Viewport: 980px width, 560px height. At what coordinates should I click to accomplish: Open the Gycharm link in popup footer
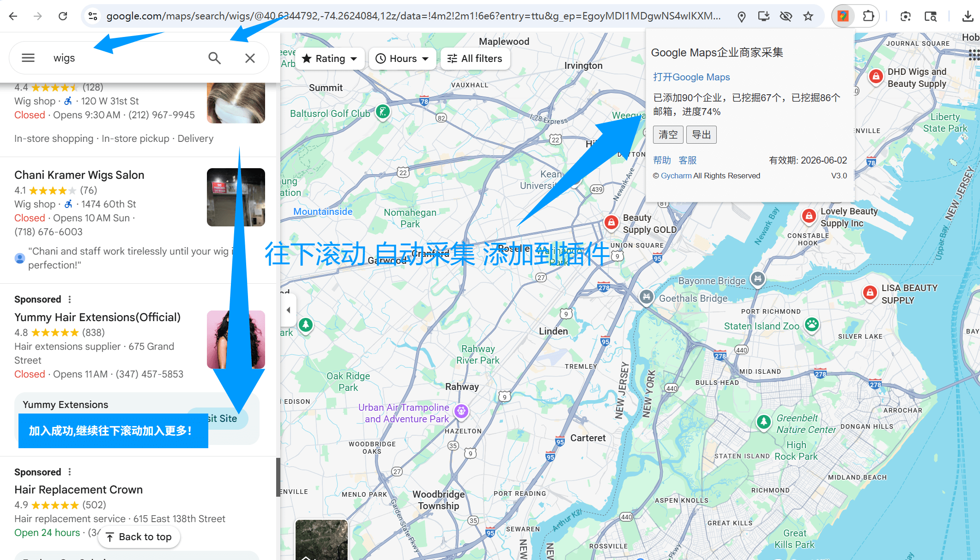point(676,176)
